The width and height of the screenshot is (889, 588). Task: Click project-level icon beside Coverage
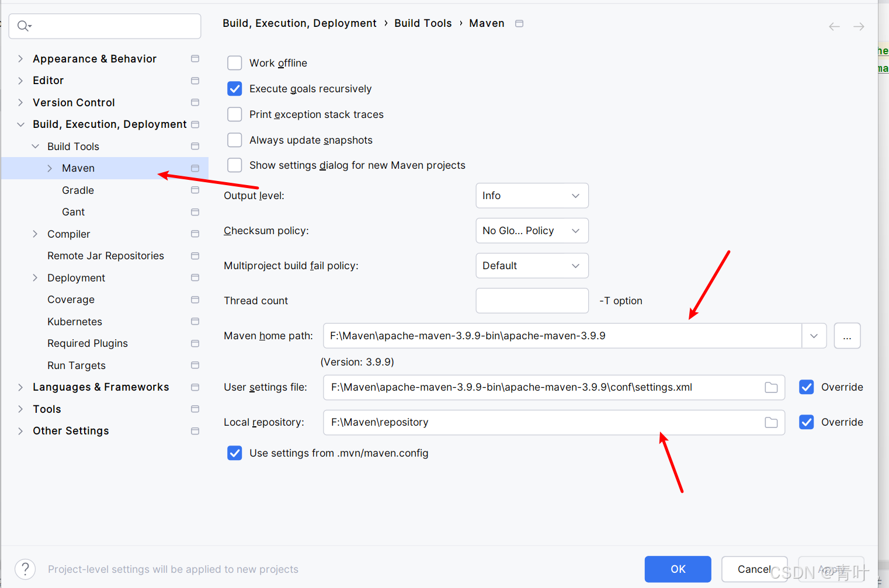point(195,300)
